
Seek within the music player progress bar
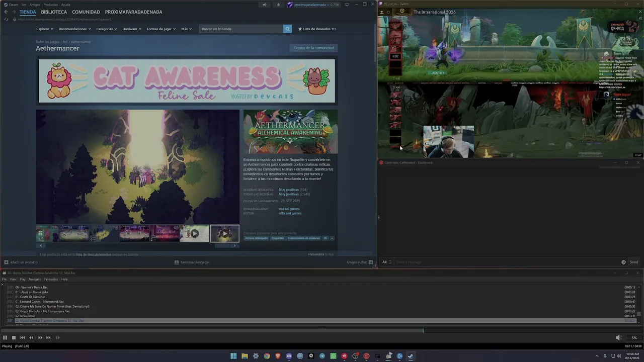(322, 331)
